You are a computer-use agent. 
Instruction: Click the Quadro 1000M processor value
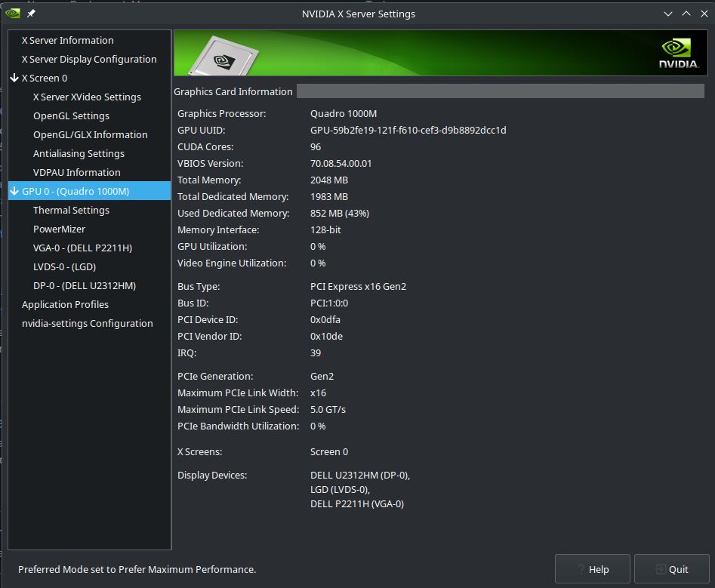tap(344, 114)
